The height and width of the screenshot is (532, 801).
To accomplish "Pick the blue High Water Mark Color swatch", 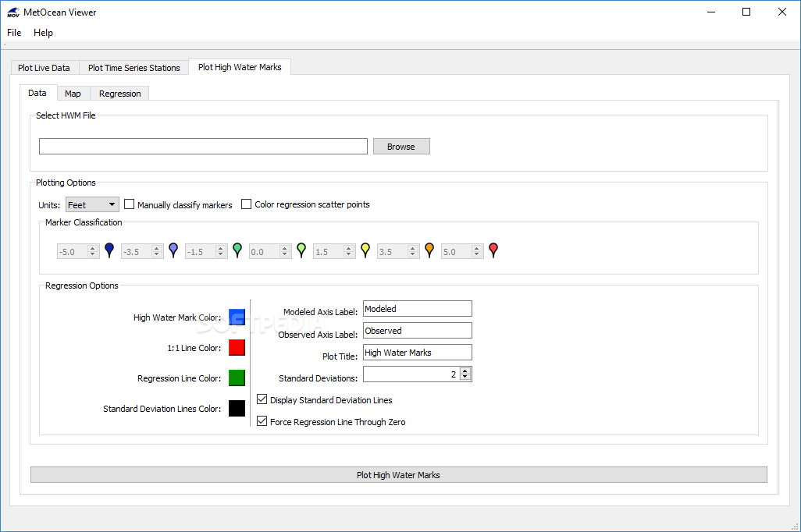I will 237,317.
